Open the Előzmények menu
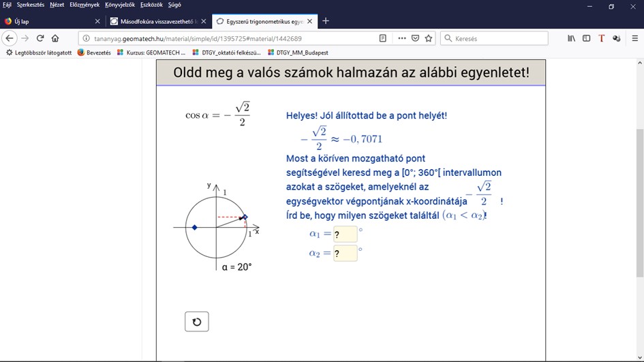The height and width of the screenshot is (362, 644). 85,5
